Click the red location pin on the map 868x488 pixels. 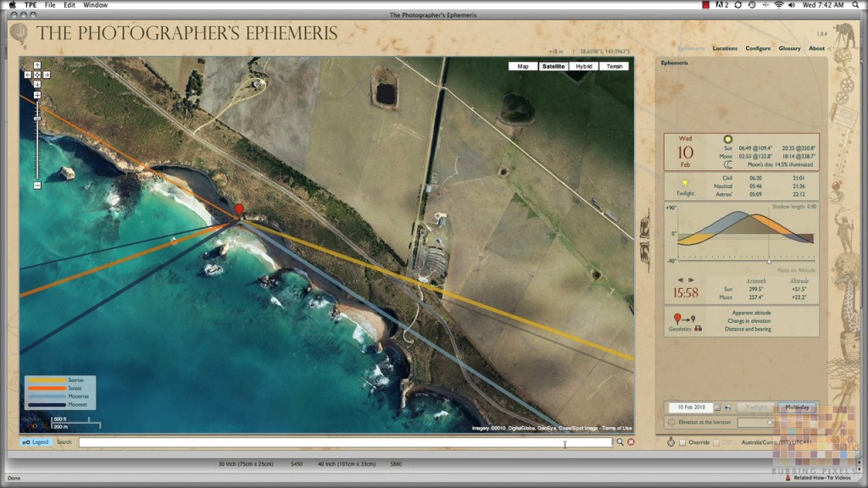click(239, 209)
